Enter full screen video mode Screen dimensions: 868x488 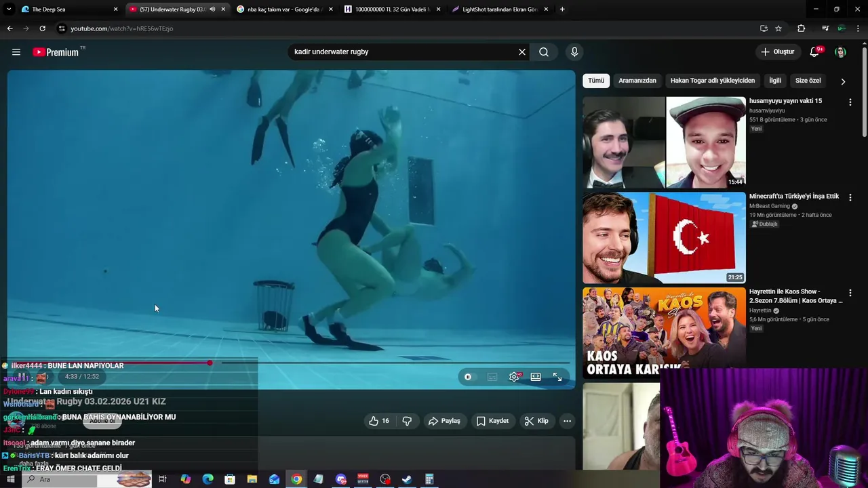point(557,377)
